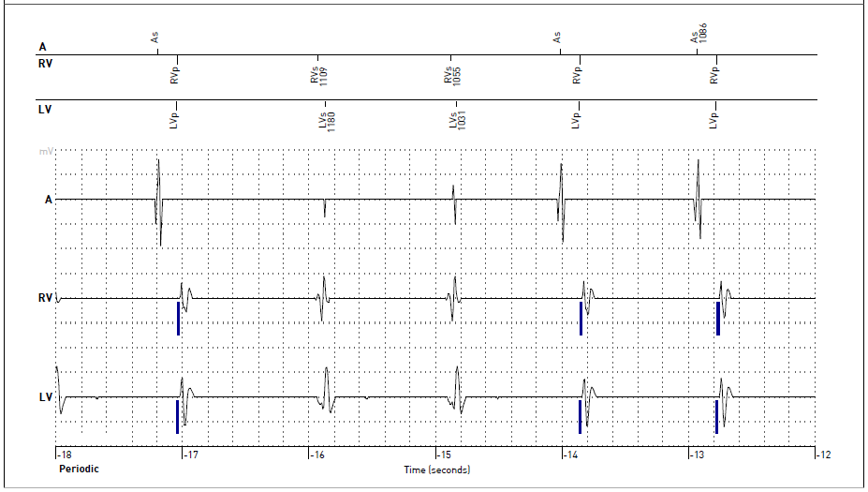Select the "RVs 1109" ventricular sense marker
This screenshot has height=492, width=868.
tap(318, 77)
